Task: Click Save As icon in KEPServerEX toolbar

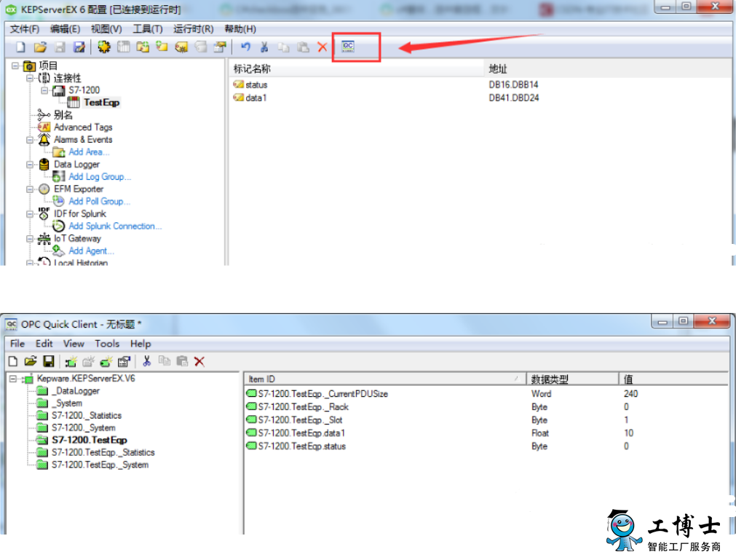Action: coord(79,47)
